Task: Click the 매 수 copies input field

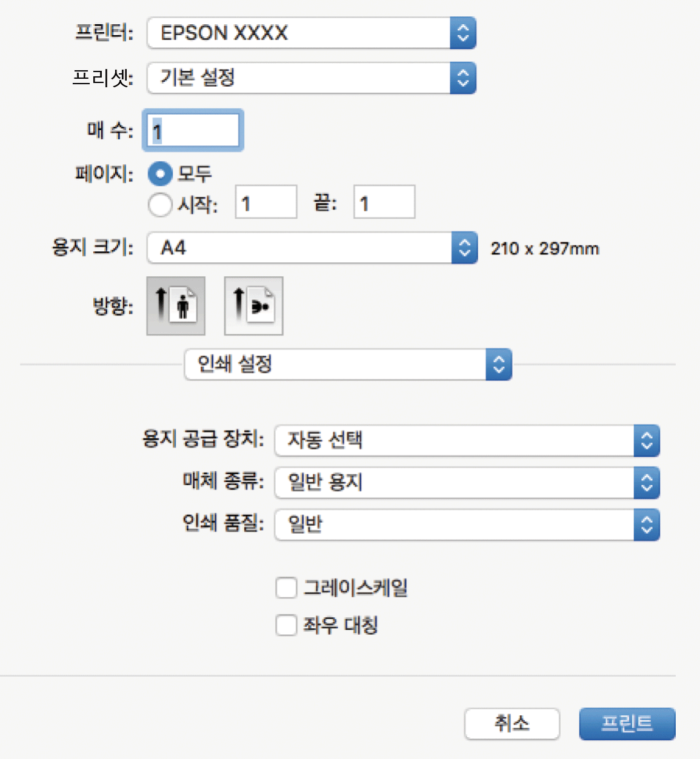Action: [193, 130]
